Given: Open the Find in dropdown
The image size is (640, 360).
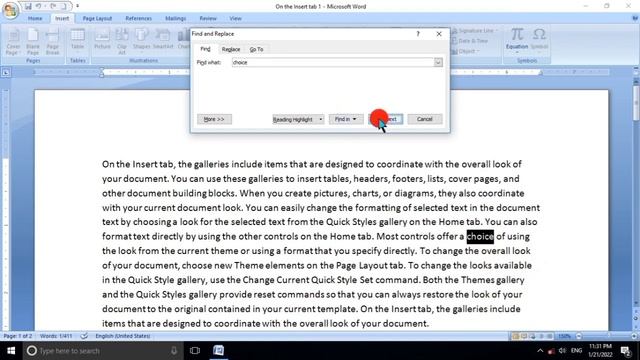Looking at the screenshot, I should point(346,119).
